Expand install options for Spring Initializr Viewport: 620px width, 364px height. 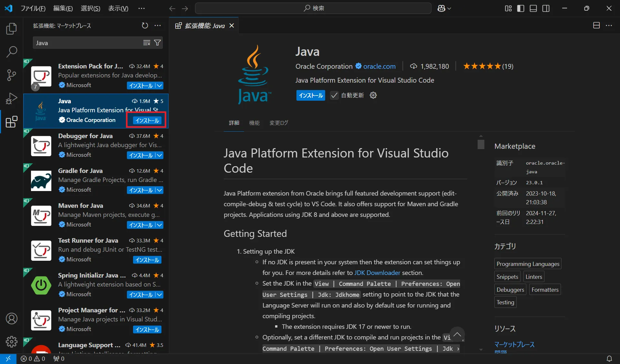click(159, 295)
